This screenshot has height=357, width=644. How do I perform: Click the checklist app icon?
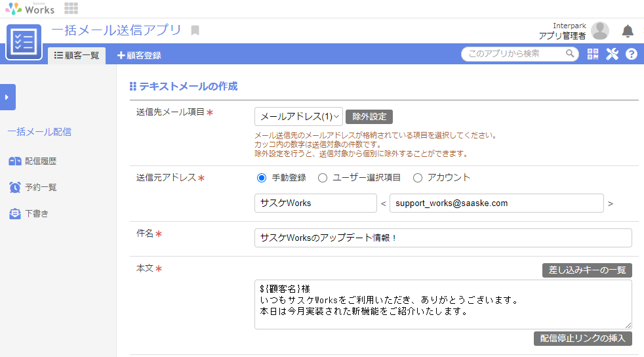(x=24, y=42)
